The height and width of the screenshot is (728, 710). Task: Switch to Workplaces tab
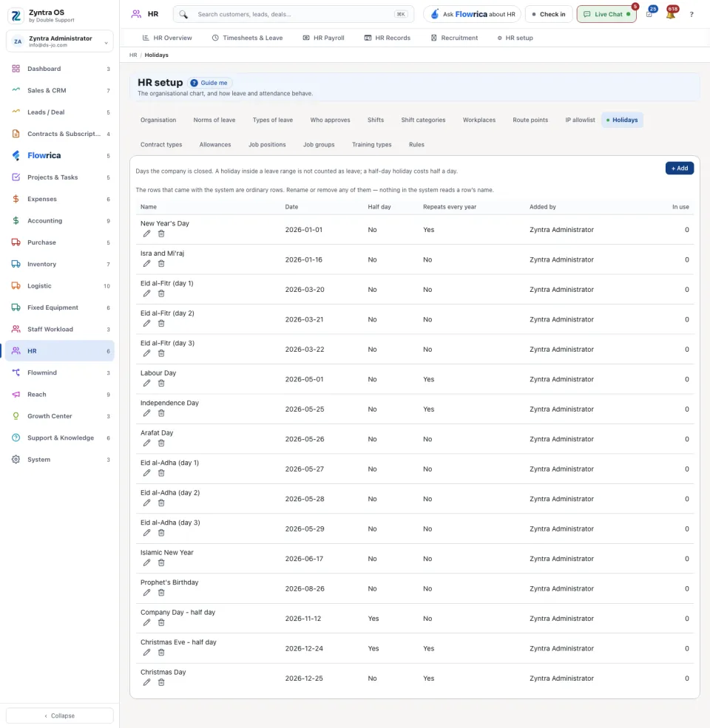(x=479, y=120)
